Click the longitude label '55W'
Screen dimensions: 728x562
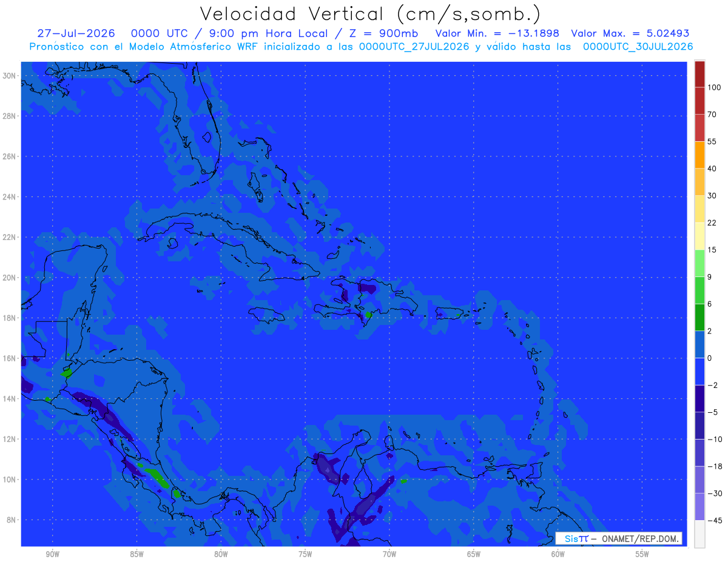[x=642, y=555]
